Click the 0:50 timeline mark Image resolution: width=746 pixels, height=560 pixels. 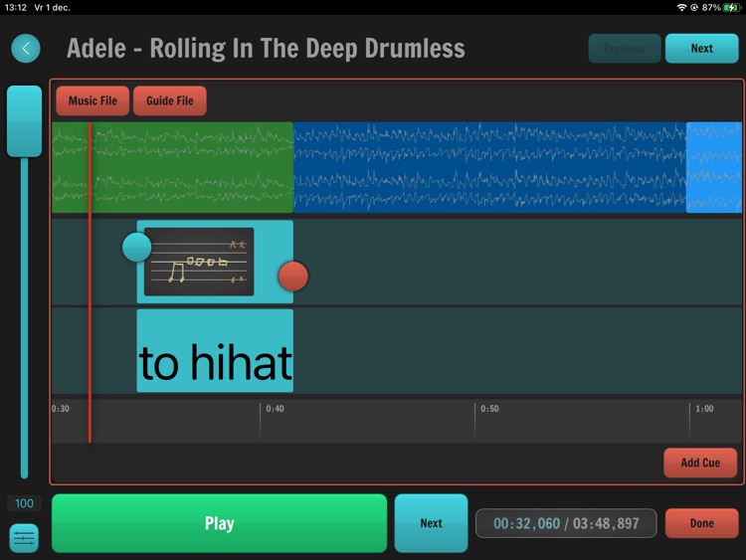(489, 409)
